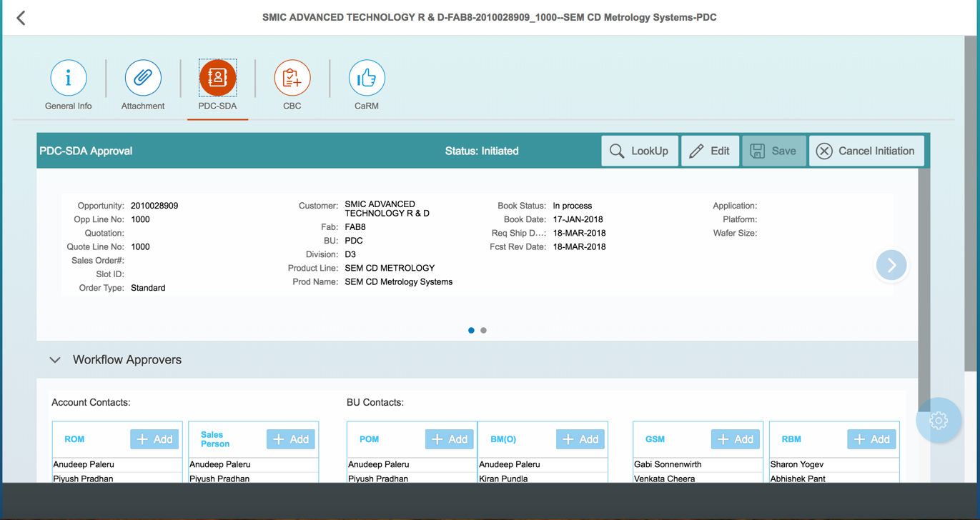Click Prod Name SEM CD Metrology Systems value
The image size is (980, 520).
click(x=399, y=281)
